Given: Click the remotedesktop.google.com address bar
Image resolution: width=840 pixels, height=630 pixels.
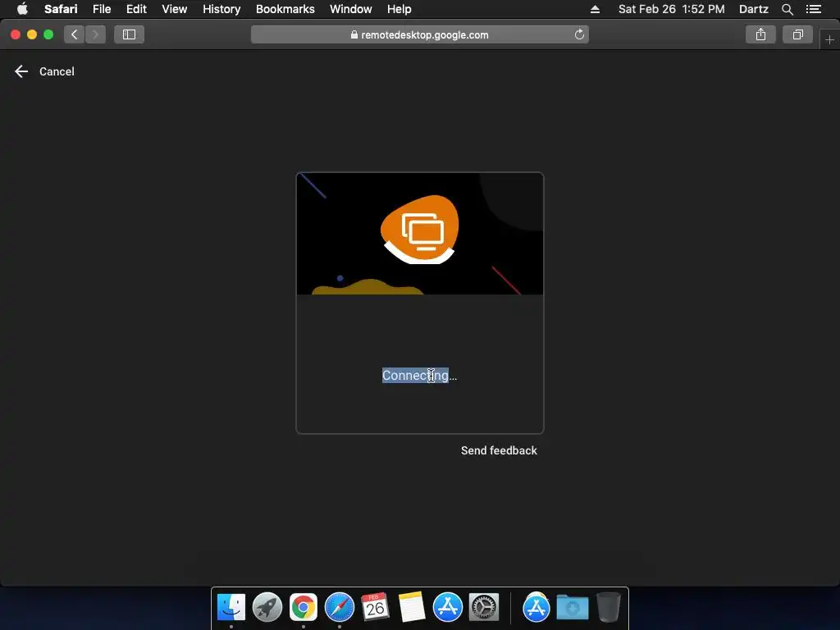Looking at the screenshot, I should click(x=419, y=34).
